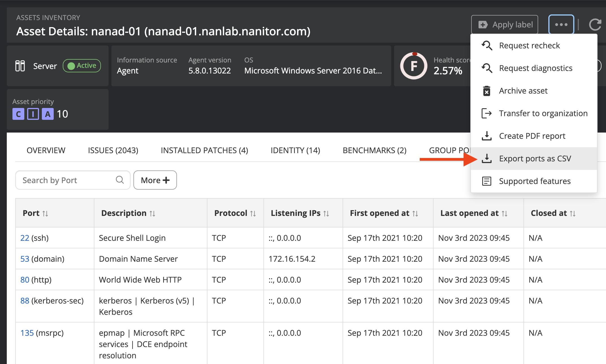
Task: Open port 22 link
Action: [x=25, y=238]
